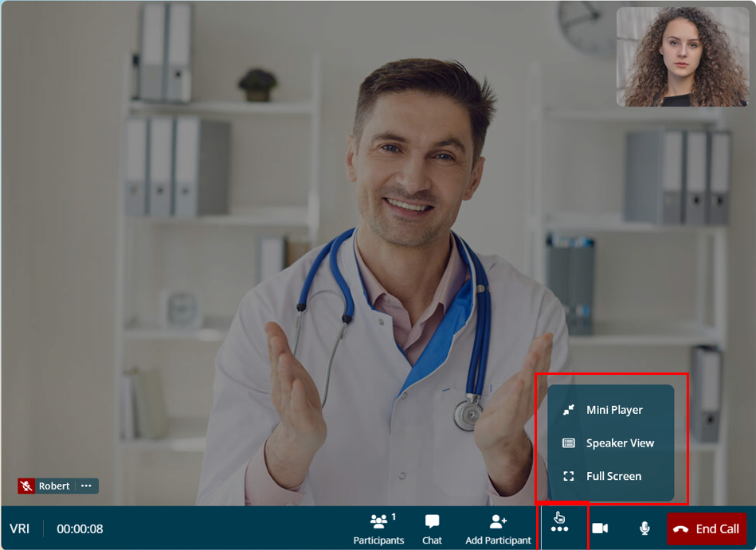Click the call duration timer

80,529
